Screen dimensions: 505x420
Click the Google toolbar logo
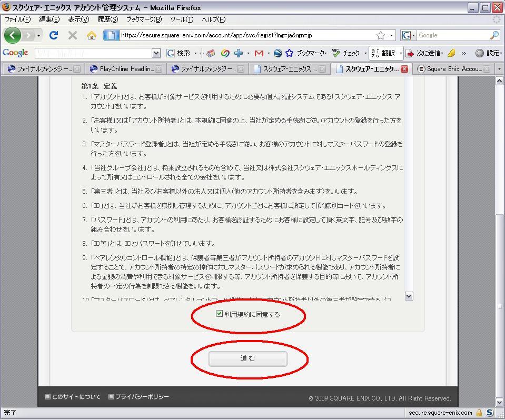(15, 53)
